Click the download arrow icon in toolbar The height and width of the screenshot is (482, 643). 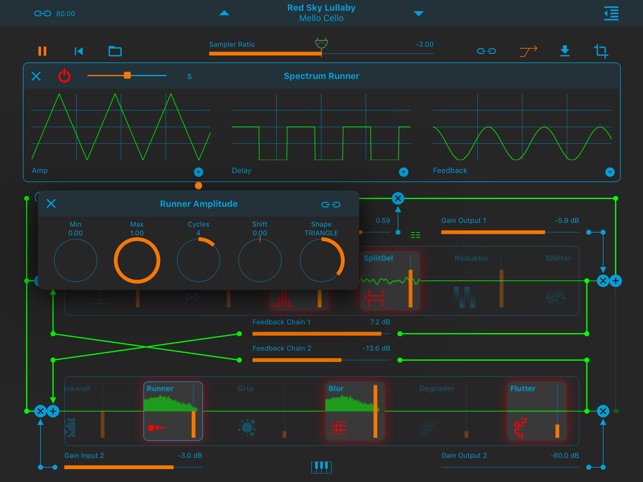point(565,51)
